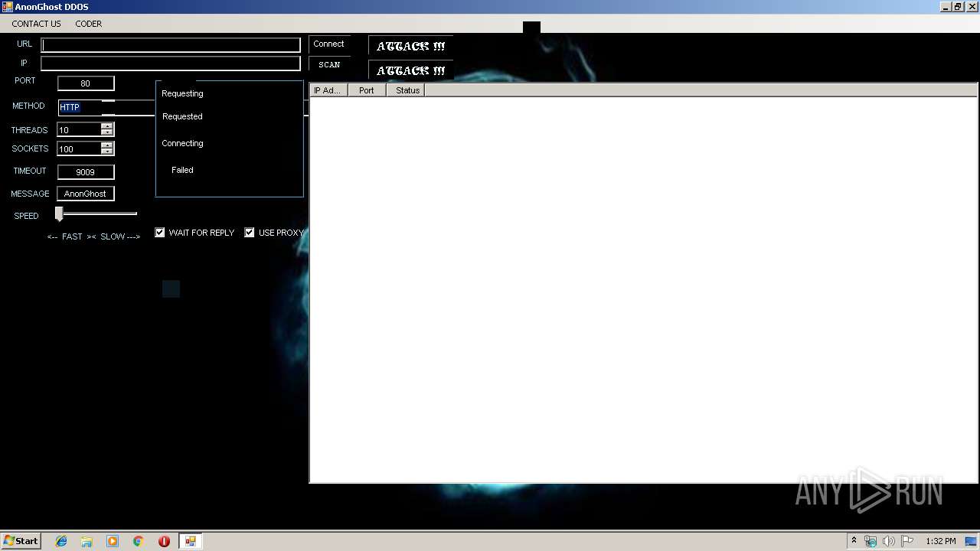980x551 pixels.
Task: Open the network tray icon
Action: [871, 541]
